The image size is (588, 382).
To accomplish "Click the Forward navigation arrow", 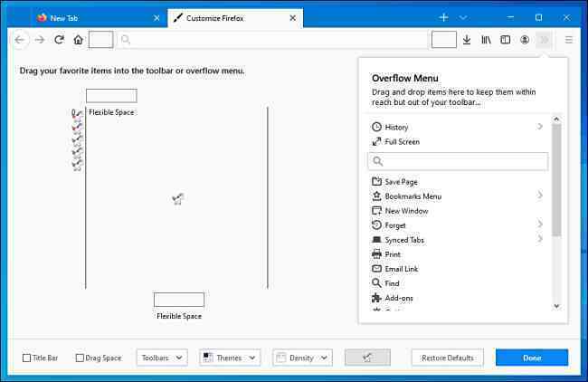I will point(40,40).
